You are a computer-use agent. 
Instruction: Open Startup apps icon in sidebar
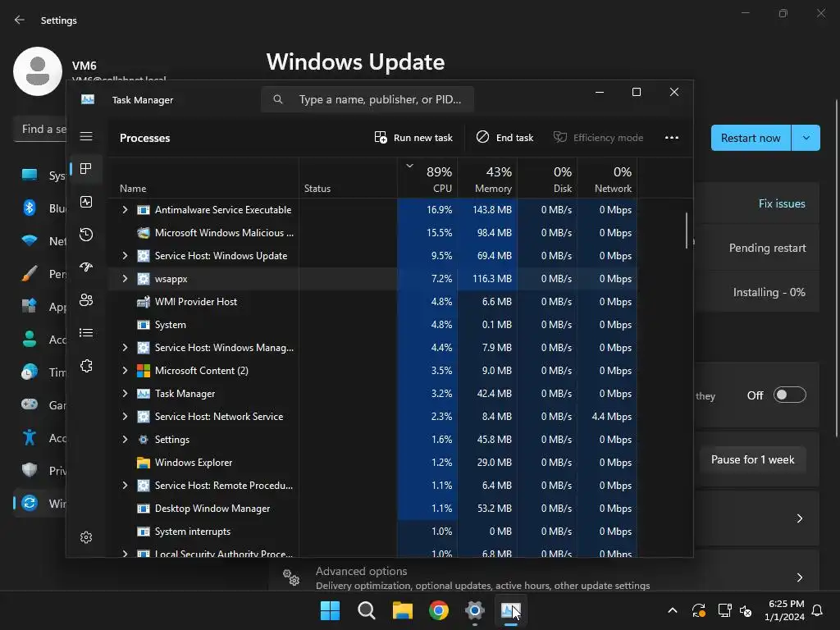(85, 267)
